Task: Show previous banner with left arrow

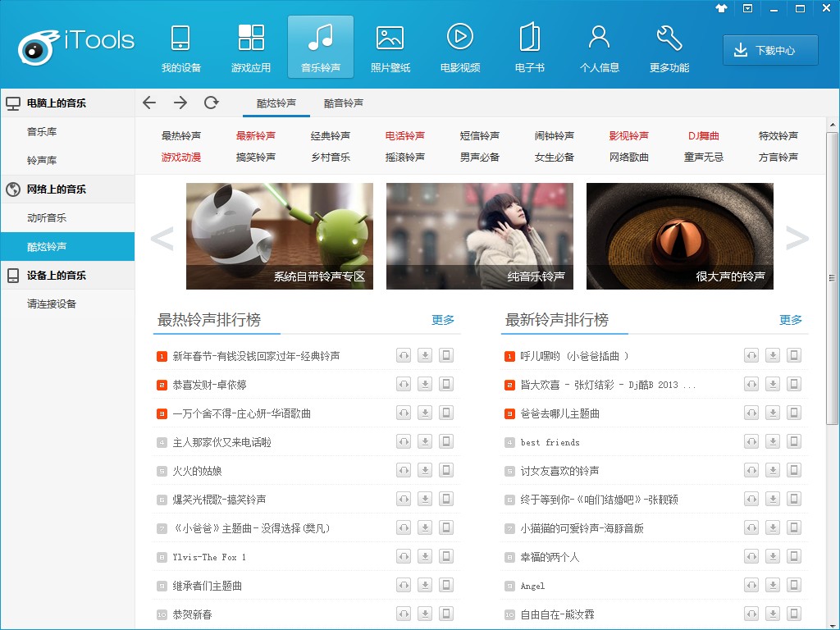Action: click(x=162, y=238)
